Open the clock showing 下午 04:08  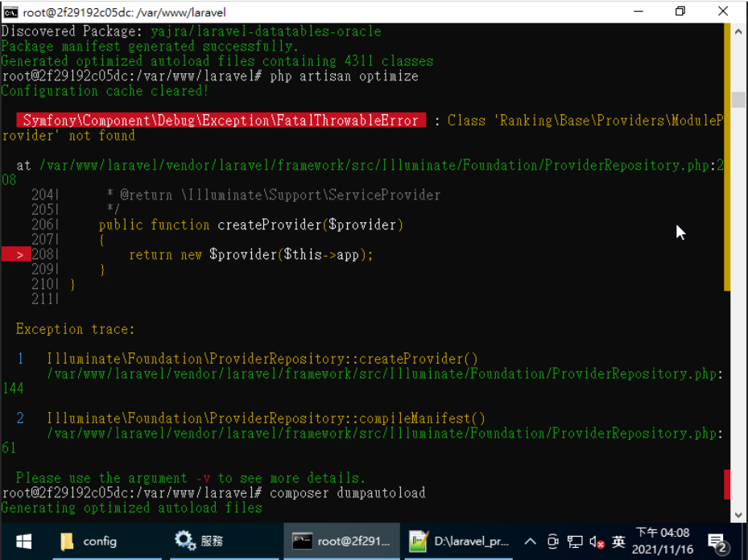[x=663, y=541]
